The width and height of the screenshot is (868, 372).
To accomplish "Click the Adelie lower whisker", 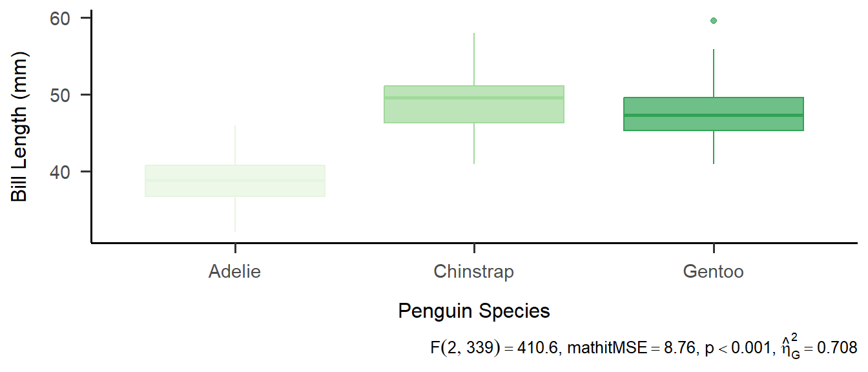I will 235,214.
